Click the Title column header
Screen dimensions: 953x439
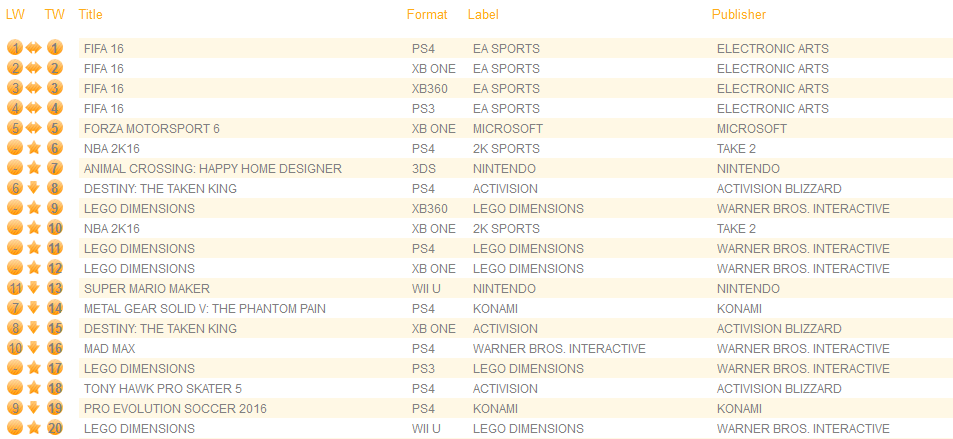(x=91, y=15)
